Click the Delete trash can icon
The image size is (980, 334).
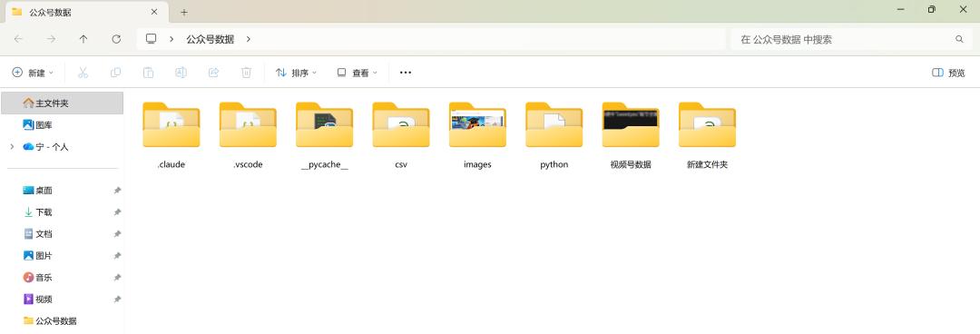246,73
